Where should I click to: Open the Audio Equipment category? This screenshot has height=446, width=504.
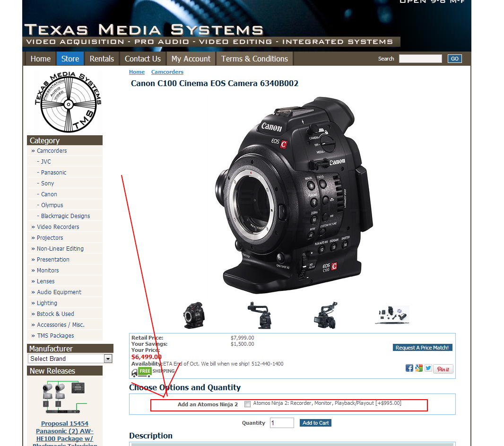point(59,292)
